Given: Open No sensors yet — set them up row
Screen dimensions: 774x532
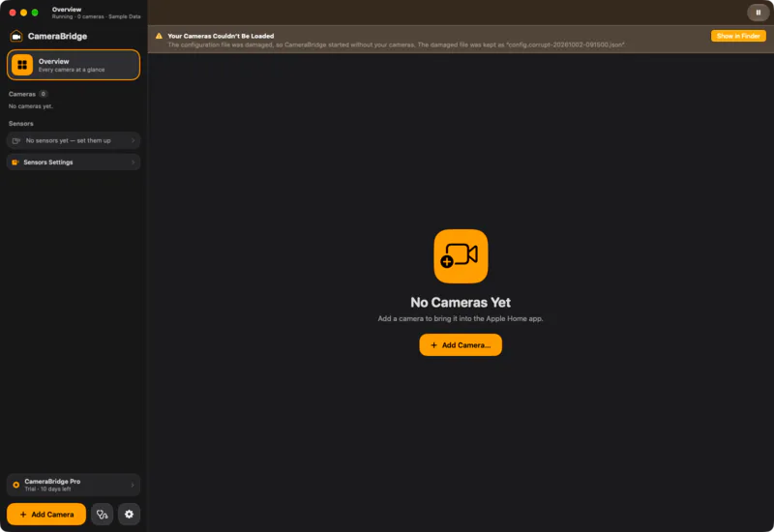Looking at the screenshot, I should [x=74, y=140].
